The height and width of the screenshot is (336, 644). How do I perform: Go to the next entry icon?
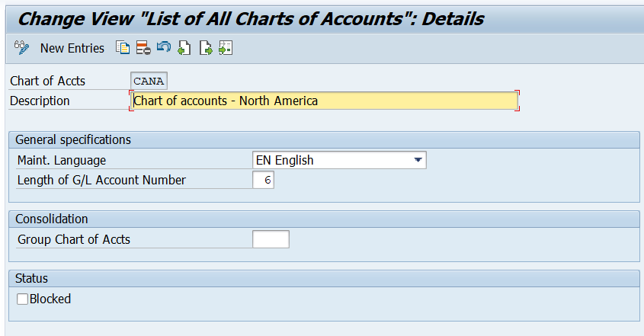point(205,48)
